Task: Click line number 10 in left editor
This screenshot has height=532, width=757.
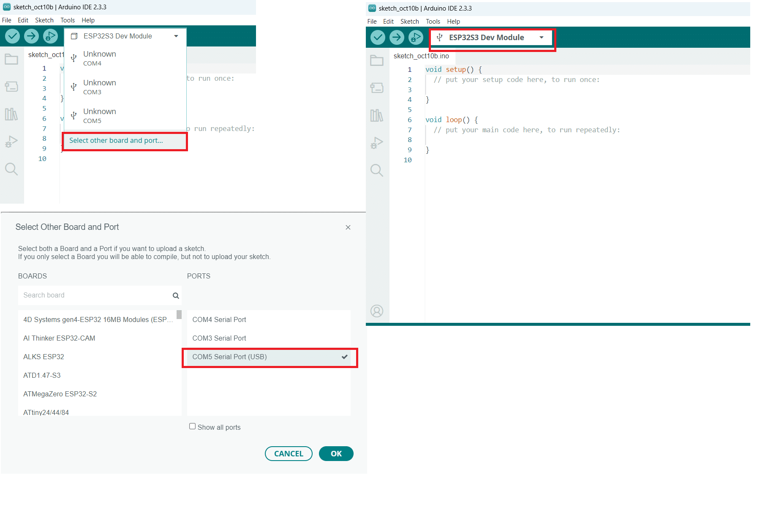Action: [x=42, y=159]
